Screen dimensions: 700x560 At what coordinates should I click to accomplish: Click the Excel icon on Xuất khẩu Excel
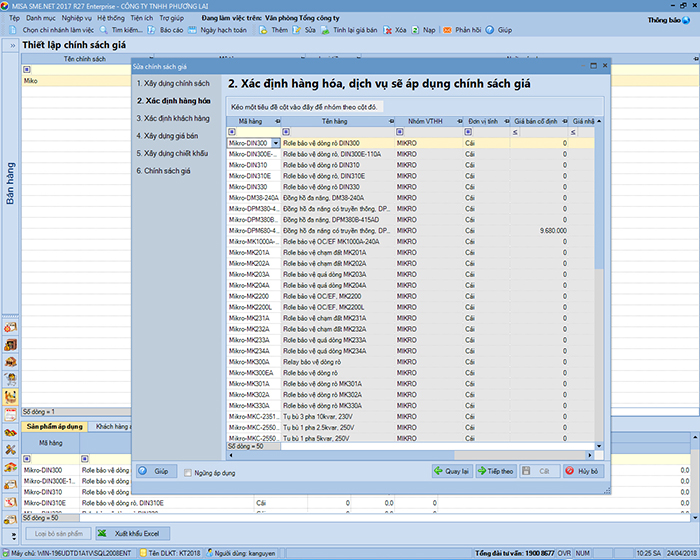point(103,534)
